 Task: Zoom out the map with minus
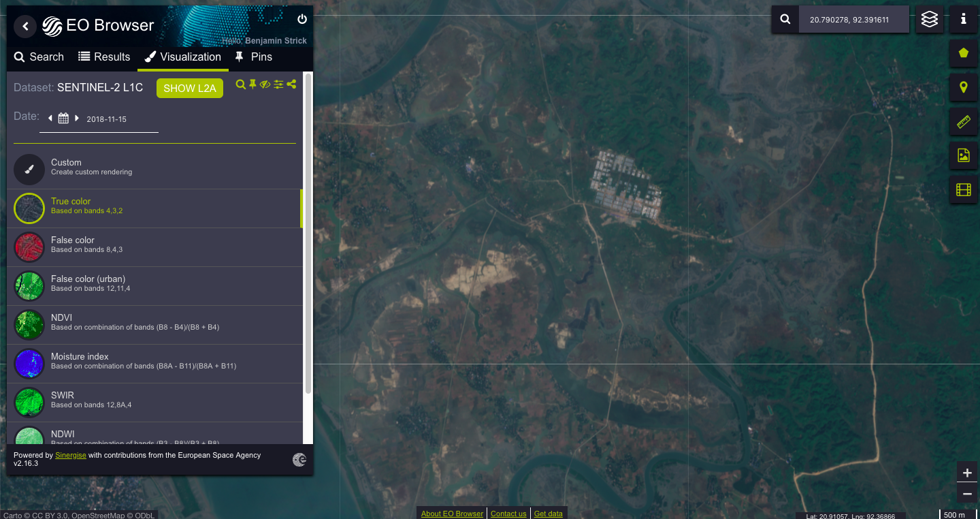click(x=967, y=494)
